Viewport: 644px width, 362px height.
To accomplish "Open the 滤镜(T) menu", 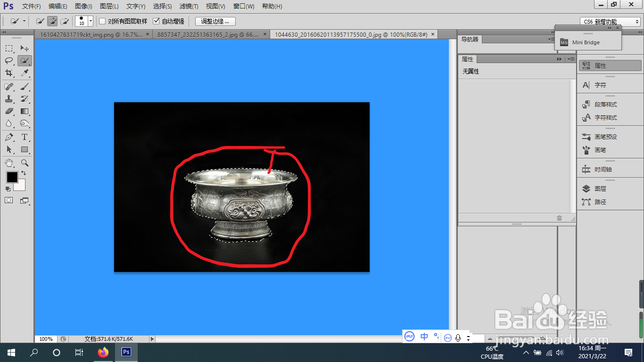I will [189, 6].
